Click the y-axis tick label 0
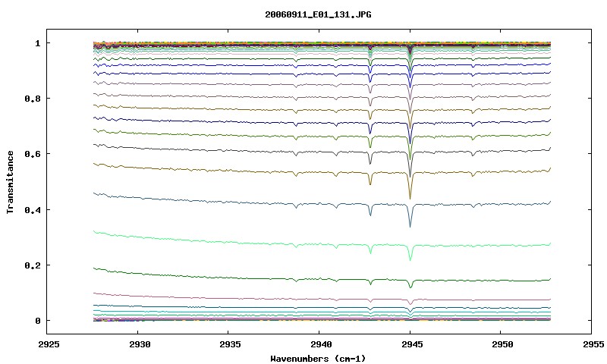 [x=37, y=321]
